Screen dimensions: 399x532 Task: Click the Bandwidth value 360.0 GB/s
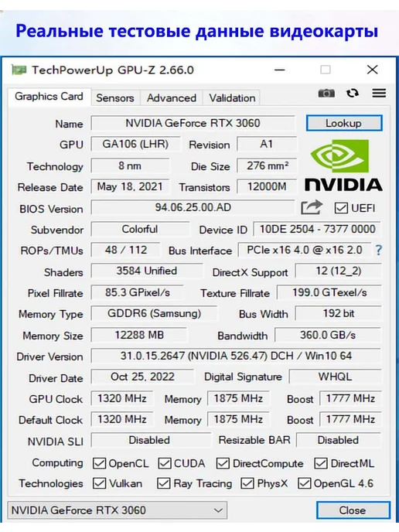click(328, 336)
